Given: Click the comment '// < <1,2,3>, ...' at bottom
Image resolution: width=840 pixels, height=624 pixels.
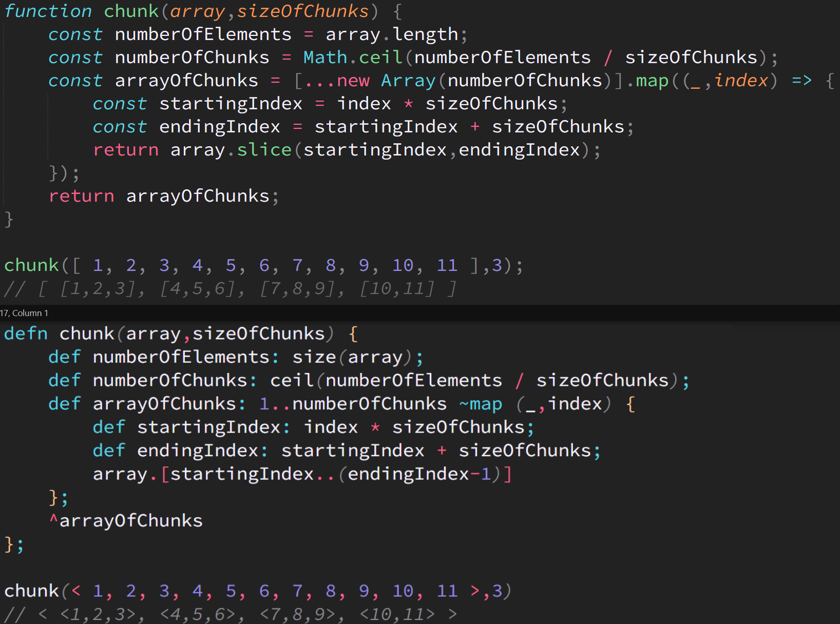Looking at the screenshot, I should point(230,614).
